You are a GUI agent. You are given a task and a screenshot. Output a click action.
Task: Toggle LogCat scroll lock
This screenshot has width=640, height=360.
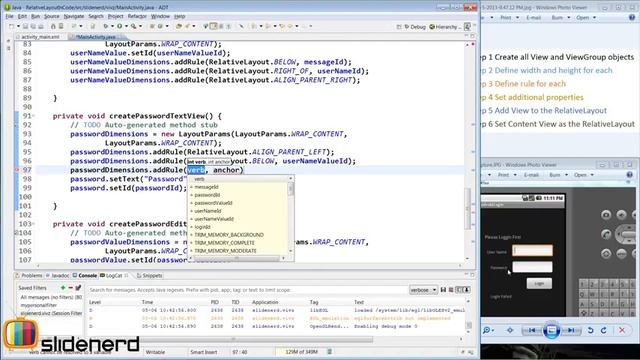[467, 290]
